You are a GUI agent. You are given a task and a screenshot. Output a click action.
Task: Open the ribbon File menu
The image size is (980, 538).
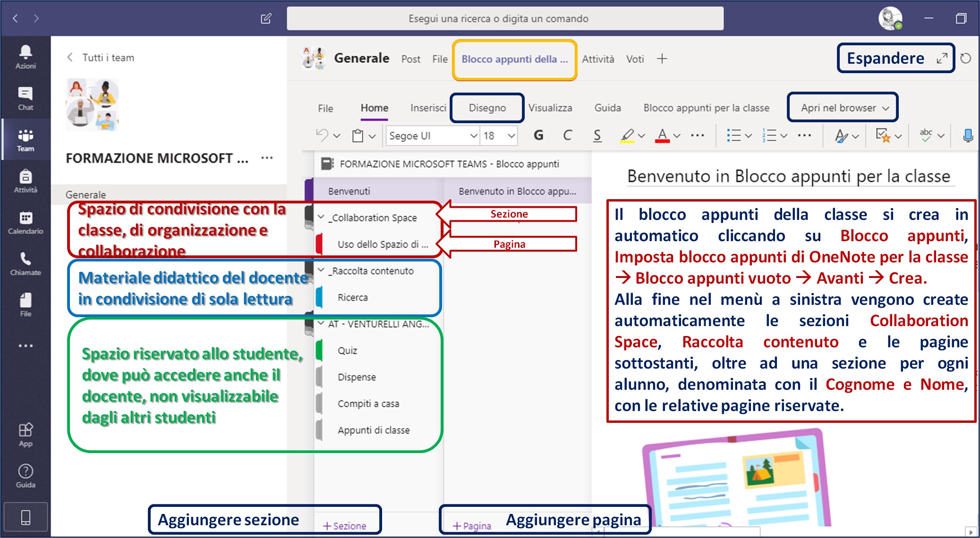325,108
